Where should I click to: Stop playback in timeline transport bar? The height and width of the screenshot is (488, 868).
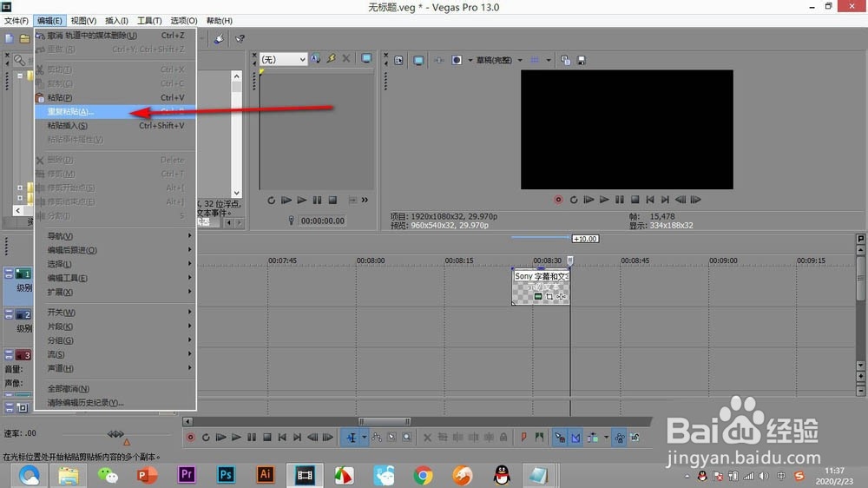pyautogui.click(x=266, y=437)
